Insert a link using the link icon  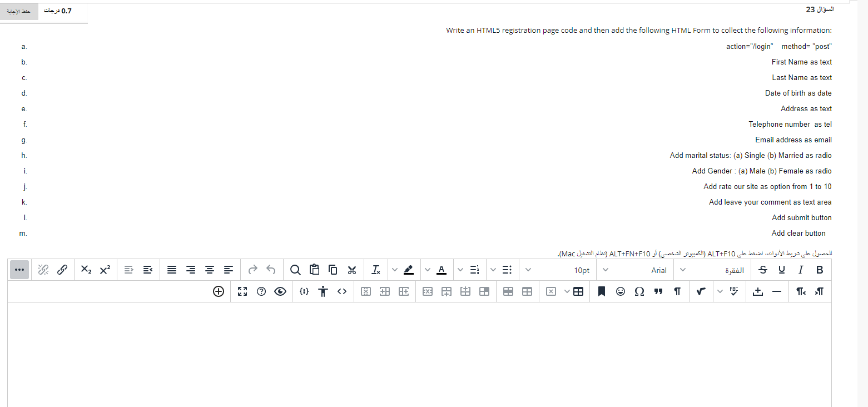click(62, 270)
